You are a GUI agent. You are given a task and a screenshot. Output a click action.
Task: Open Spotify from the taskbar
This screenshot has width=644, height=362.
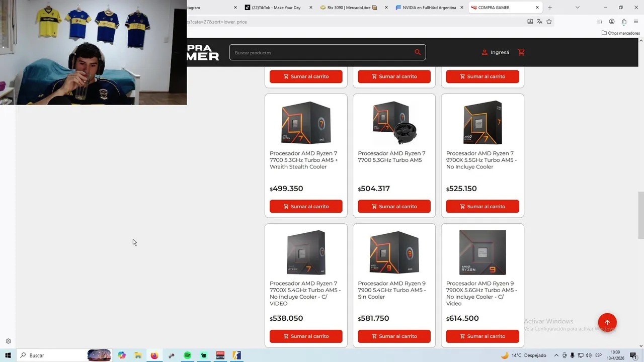click(x=187, y=355)
